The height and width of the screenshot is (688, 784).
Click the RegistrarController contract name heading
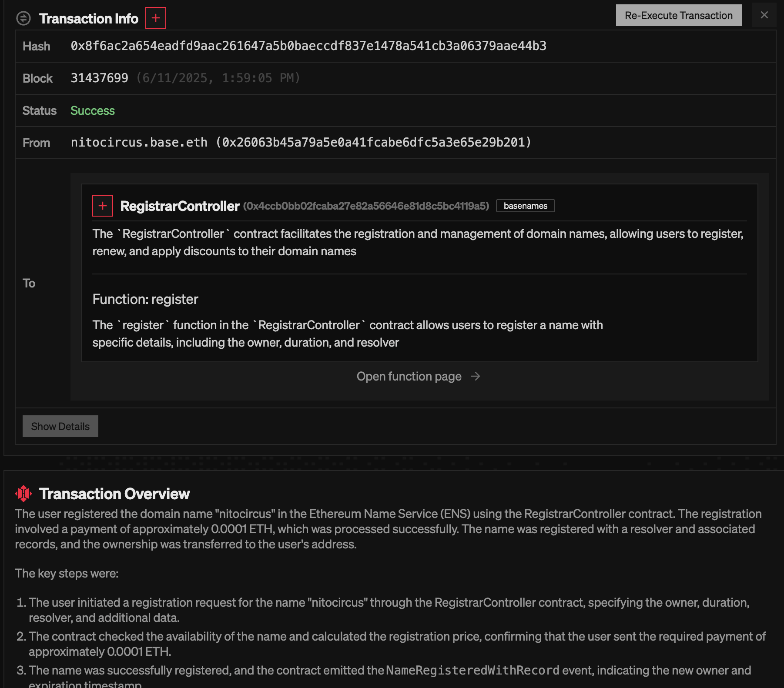(179, 206)
